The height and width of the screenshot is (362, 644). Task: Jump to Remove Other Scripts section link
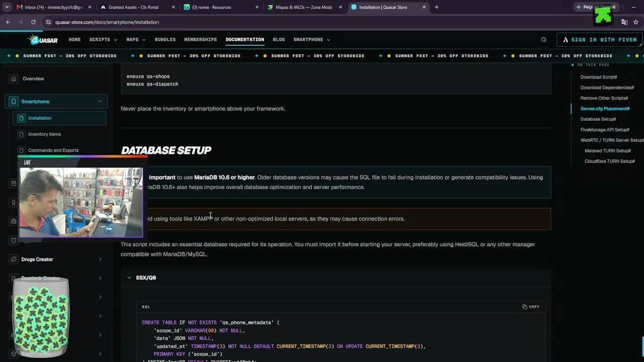click(604, 98)
